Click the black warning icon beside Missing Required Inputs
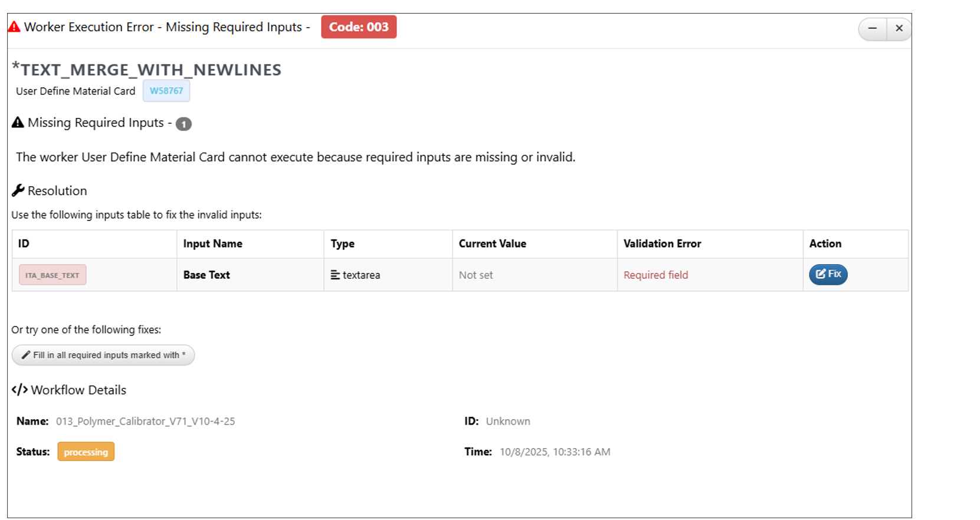Viewport: 980px width, 520px height. pos(18,123)
